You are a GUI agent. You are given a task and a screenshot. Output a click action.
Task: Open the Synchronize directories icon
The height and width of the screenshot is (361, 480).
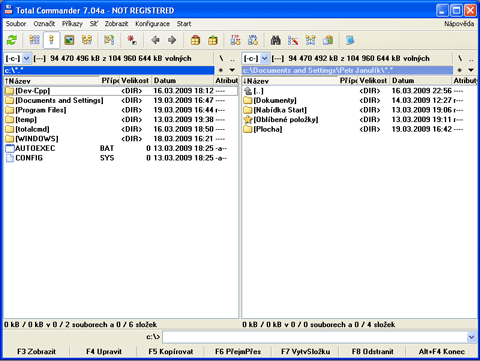pyautogui.click(x=310, y=40)
